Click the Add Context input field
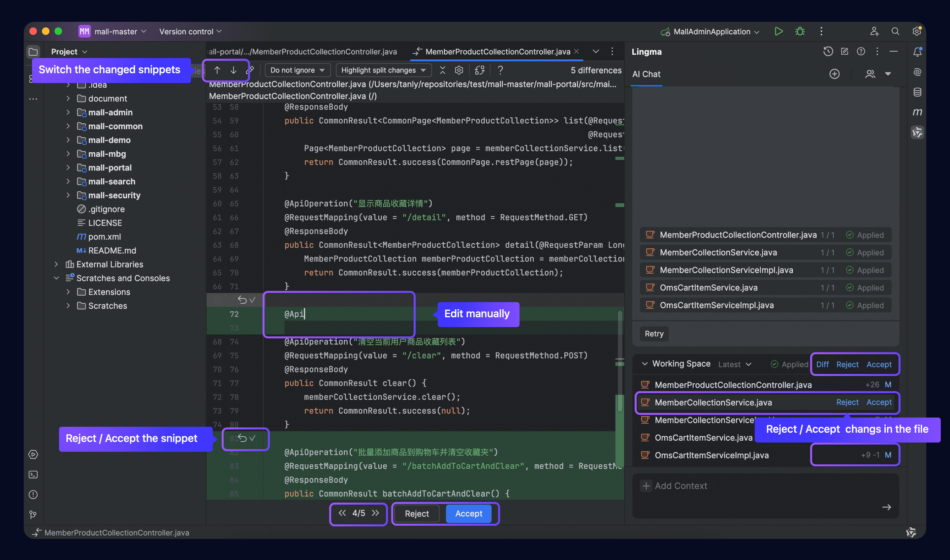Screen dimensions: 950x560 681,486
